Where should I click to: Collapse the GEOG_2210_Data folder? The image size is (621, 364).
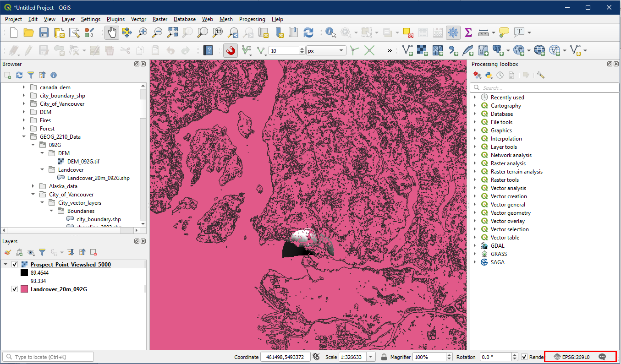point(24,137)
